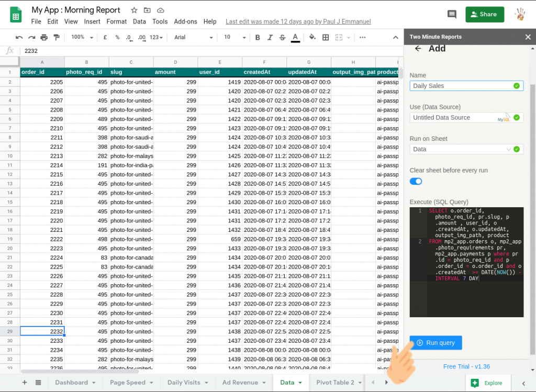Image resolution: width=536 pixels, height=392 pixels.
Task: Open the Arial font dropdown
Action: click(194, 37)
